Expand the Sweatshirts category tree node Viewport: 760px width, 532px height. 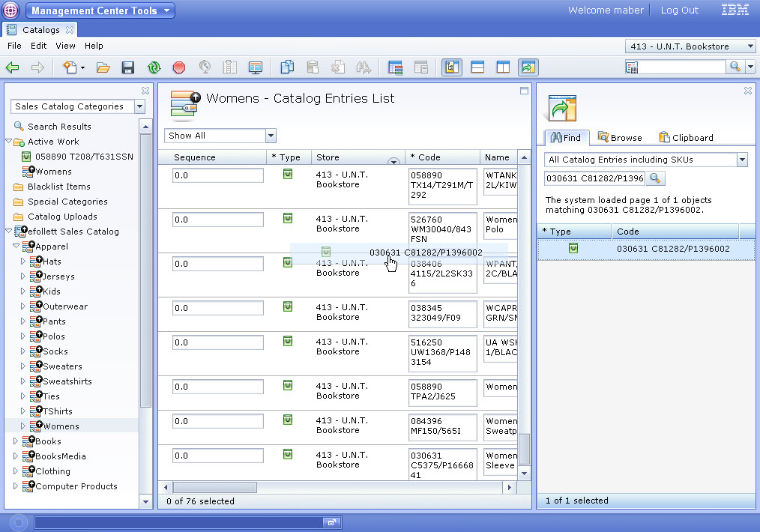[23, 381]
